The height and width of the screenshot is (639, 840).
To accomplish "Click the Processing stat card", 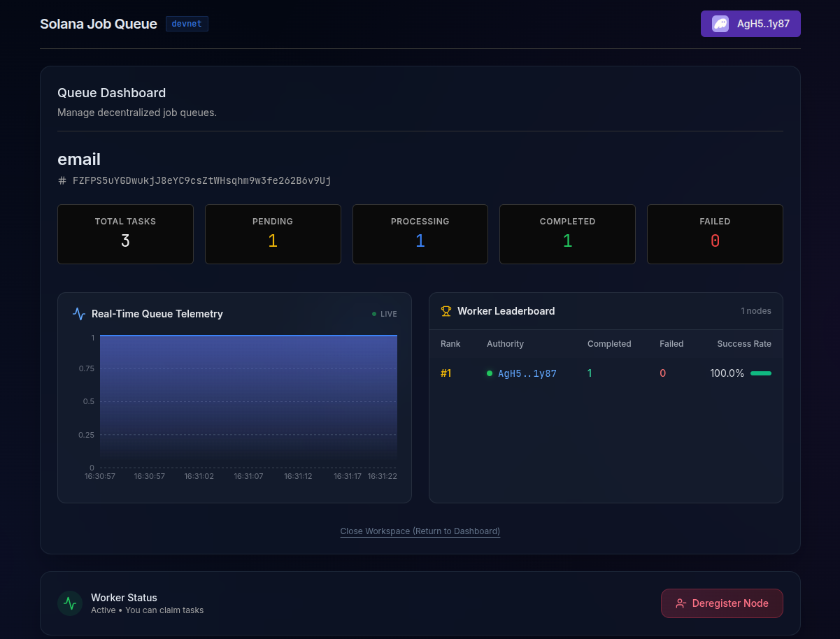I will point(420,234).
